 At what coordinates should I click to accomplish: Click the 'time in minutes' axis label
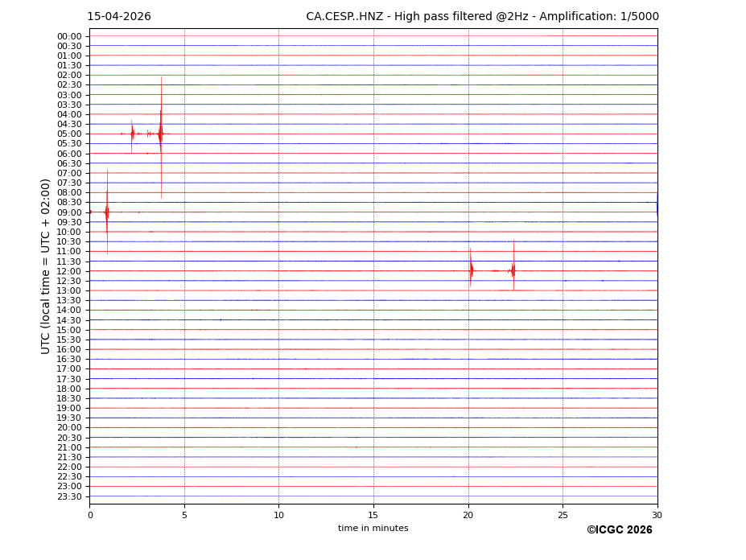click(x=373, y=529)
